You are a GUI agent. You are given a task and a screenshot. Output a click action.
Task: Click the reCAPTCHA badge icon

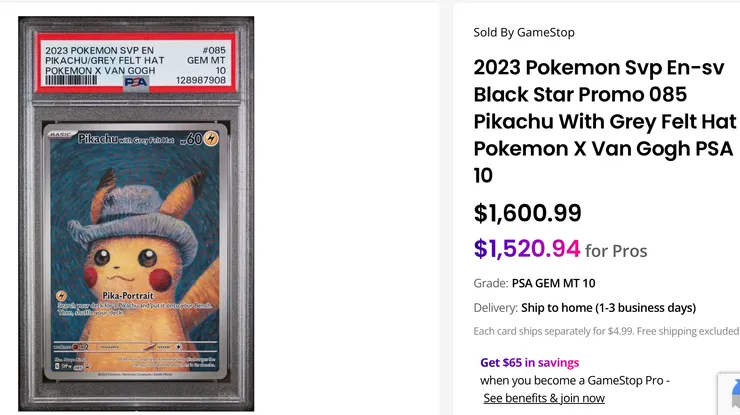(x=730, y=392)
